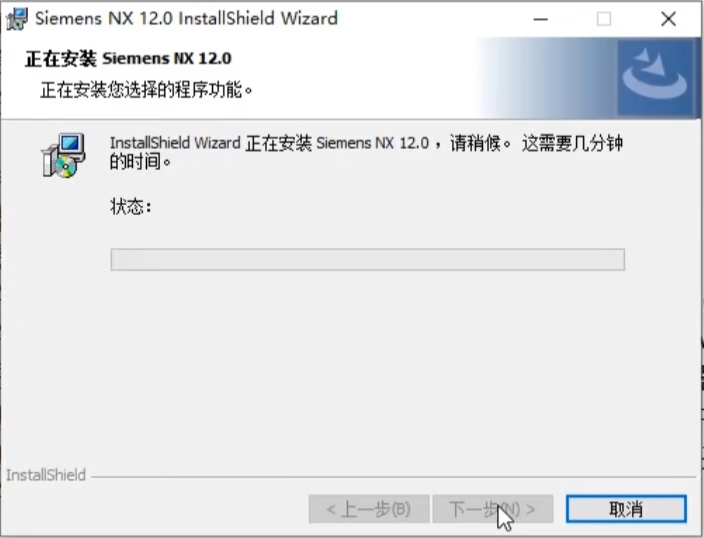
Task: Click the InstallShield branding label at bottom
Action: [46, 475]
